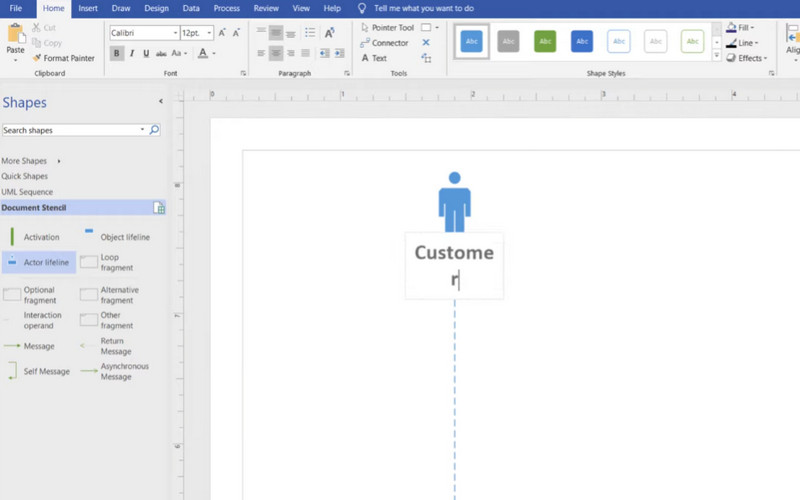Image resolution: width=800 pixels, height=500 pixels.
Task: Increase font size with the grow-font icon
Action: pos(222,33)
